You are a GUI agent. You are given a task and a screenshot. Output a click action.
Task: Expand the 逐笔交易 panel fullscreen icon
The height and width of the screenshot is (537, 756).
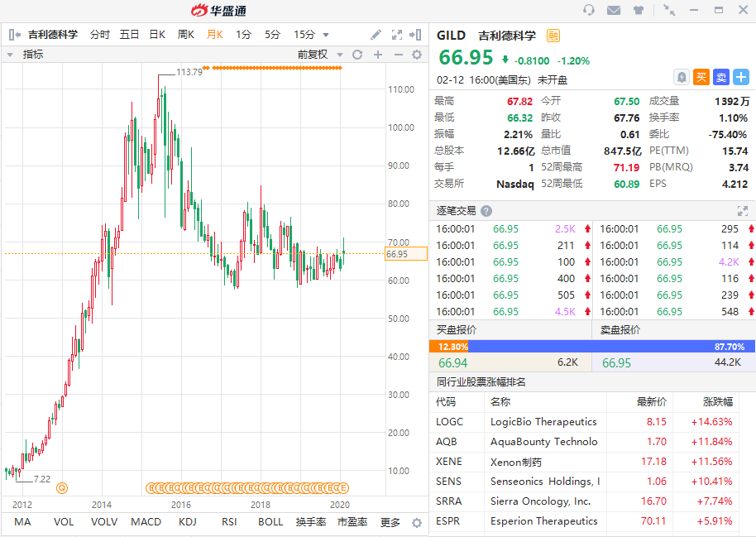(x=743, y=211)
